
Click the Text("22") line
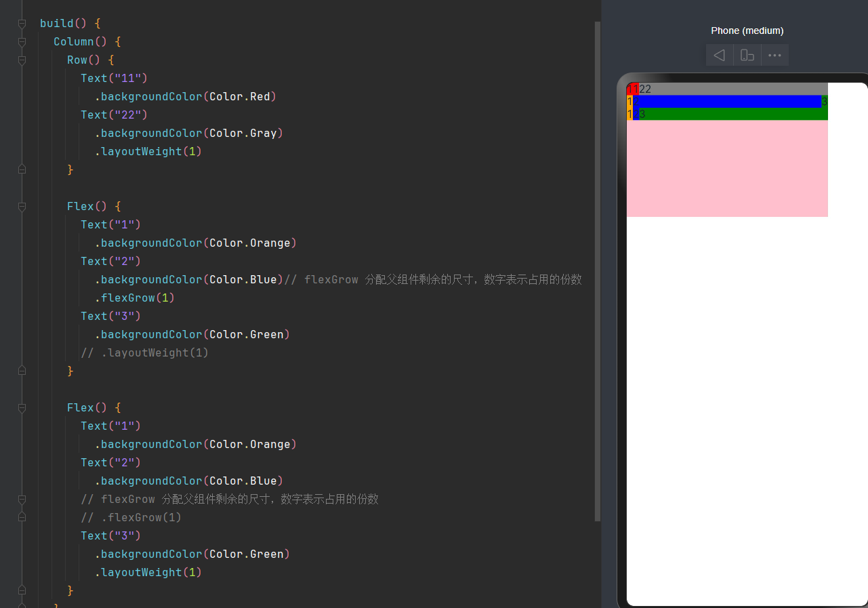(114, 115)
